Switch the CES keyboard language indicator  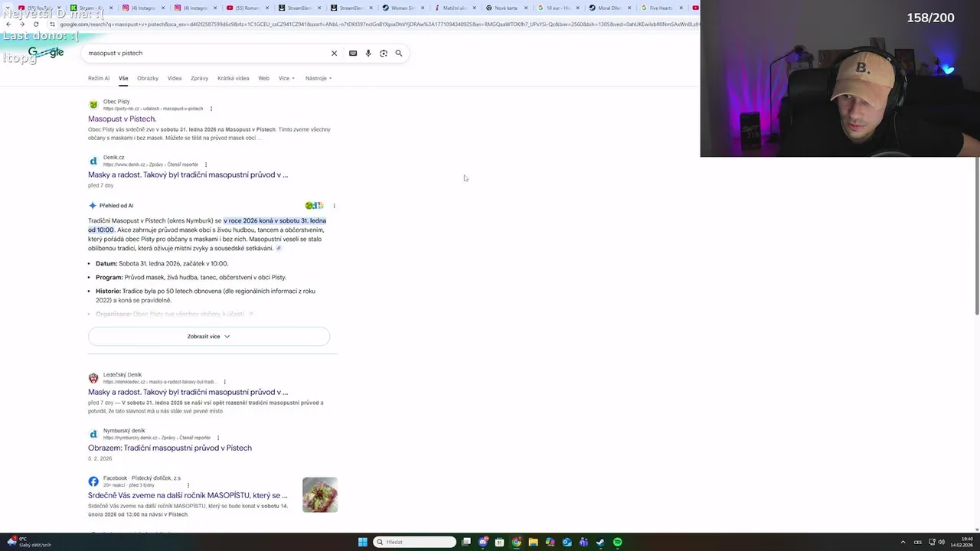tap(918, 542)
